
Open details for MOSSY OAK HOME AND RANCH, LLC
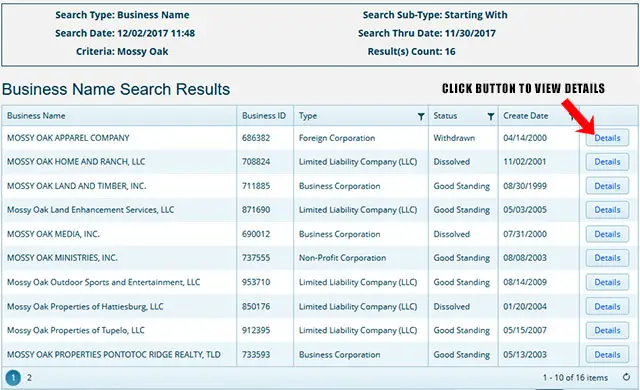click(x=607, y=162)
